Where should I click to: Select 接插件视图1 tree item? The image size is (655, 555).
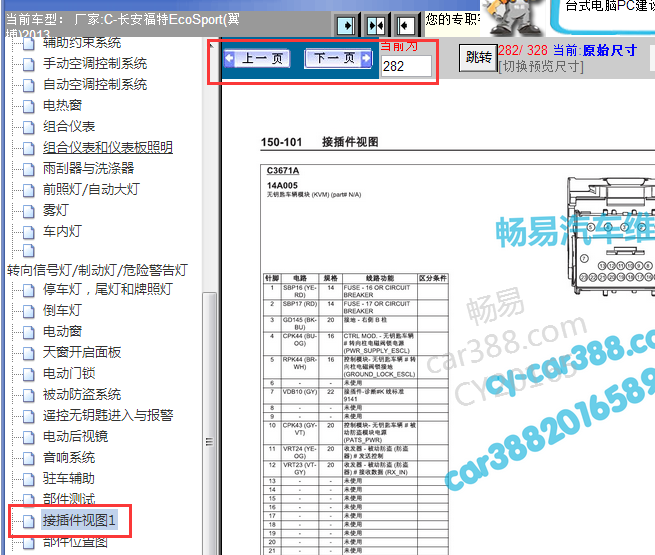pyautogui.click(x=79, y=520)
